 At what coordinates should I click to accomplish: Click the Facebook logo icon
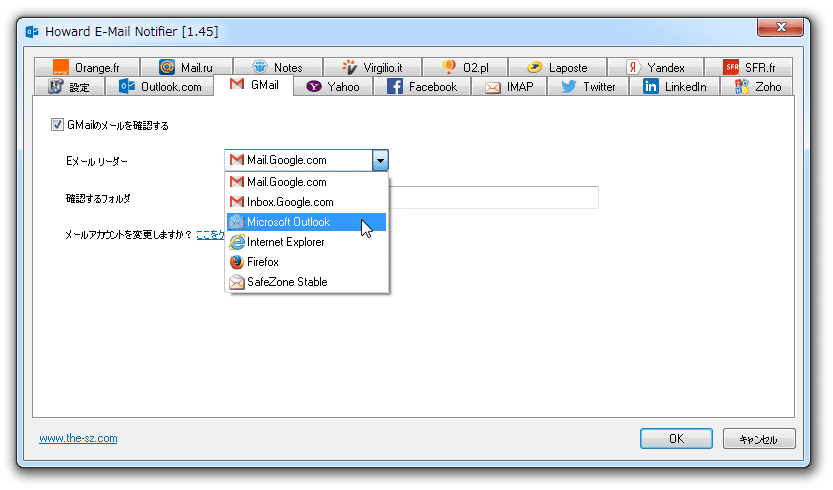coord(394,87)
